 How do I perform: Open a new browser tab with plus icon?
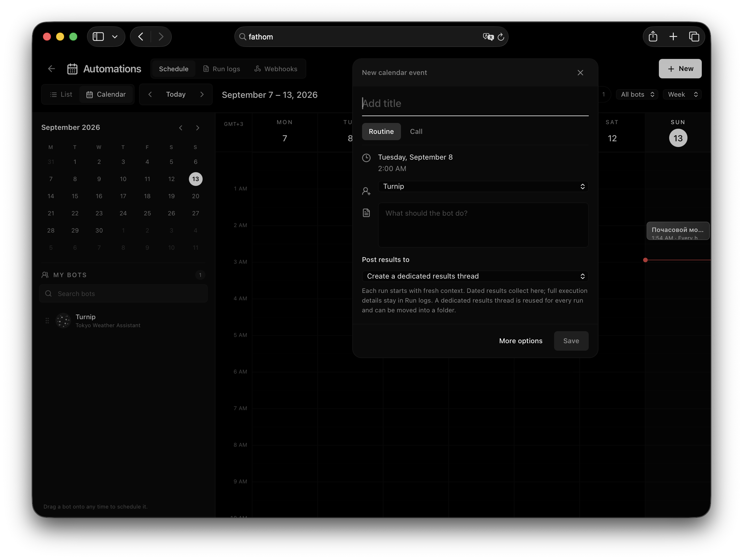[673, 37]
